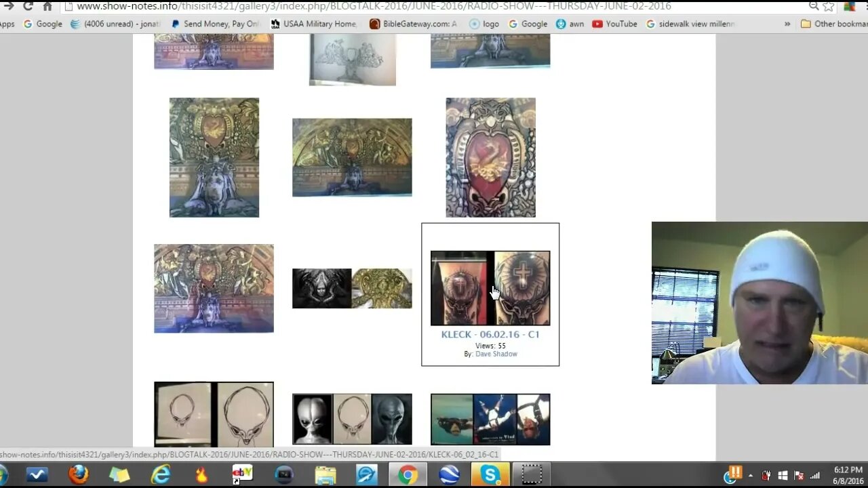Open the KLECK - 06.02.16 - C1 link
Viewport: 868px width, 488px height.
click(x=490, y=334)
